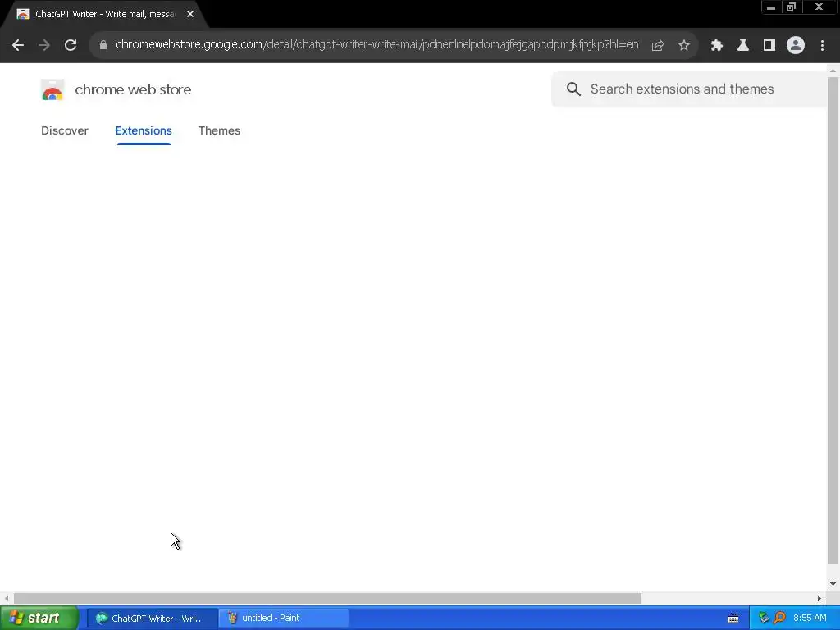Viewport: 840px width, 630px height.
Task: Click the chrome web store title
Action: (133, 89)
